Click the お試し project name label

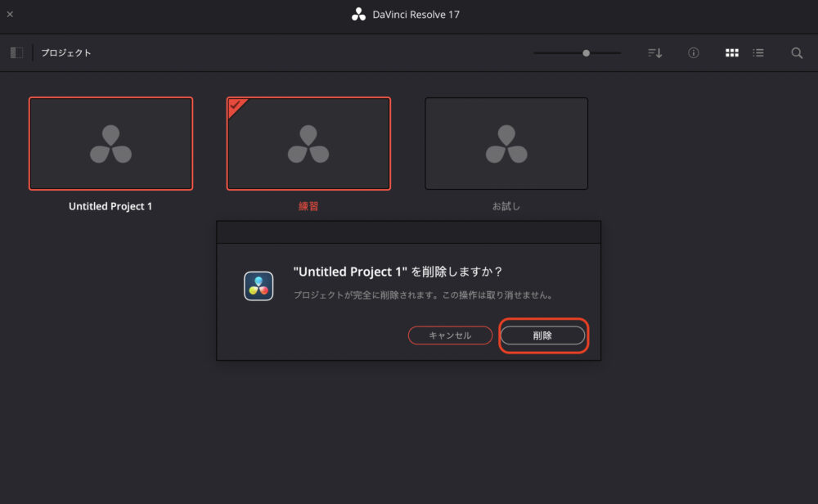(506, 206)
